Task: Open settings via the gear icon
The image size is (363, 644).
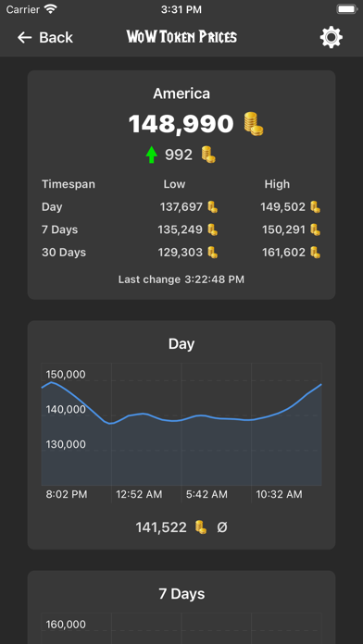Action: click(x=332, y=37)
